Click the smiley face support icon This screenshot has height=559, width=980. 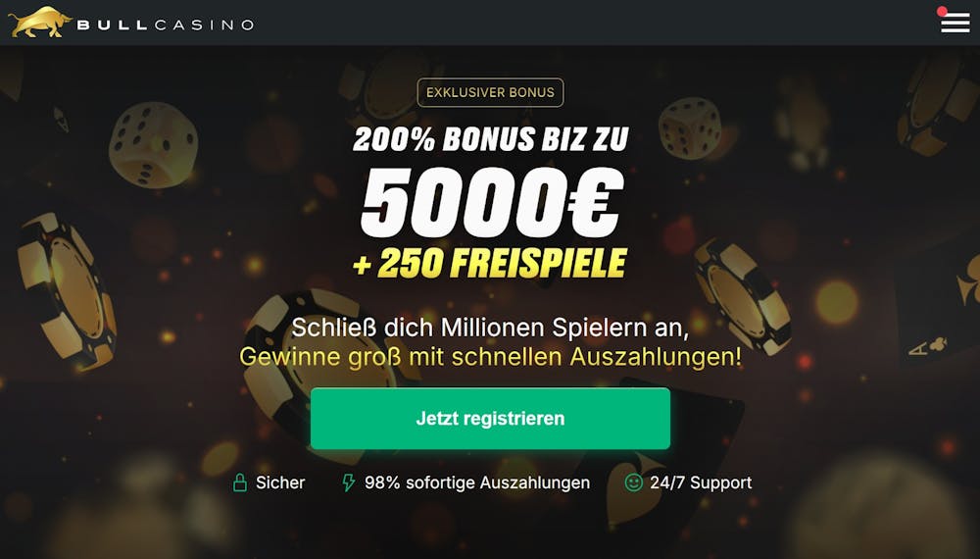[633, 483]
